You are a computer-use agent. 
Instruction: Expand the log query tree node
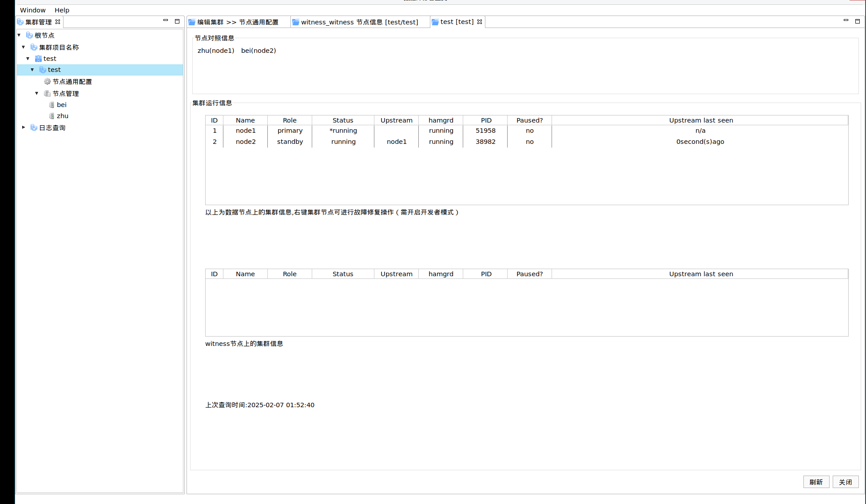[x=24, y=127]
